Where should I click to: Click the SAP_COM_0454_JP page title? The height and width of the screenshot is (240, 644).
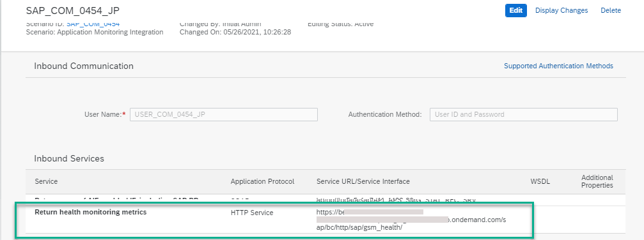[x=73, y=10]
